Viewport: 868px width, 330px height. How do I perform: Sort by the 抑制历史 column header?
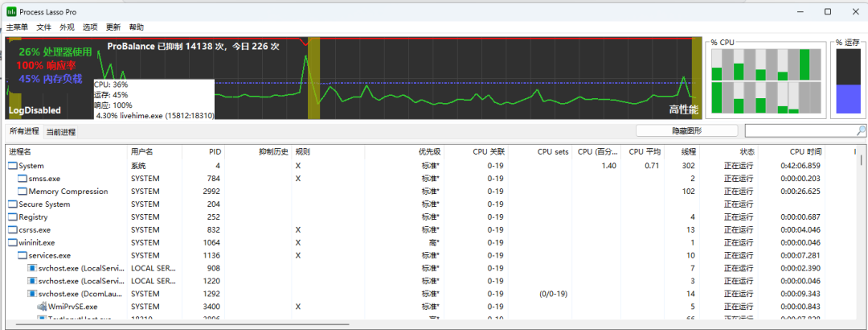pyautogui.click(x=258, y=151)
